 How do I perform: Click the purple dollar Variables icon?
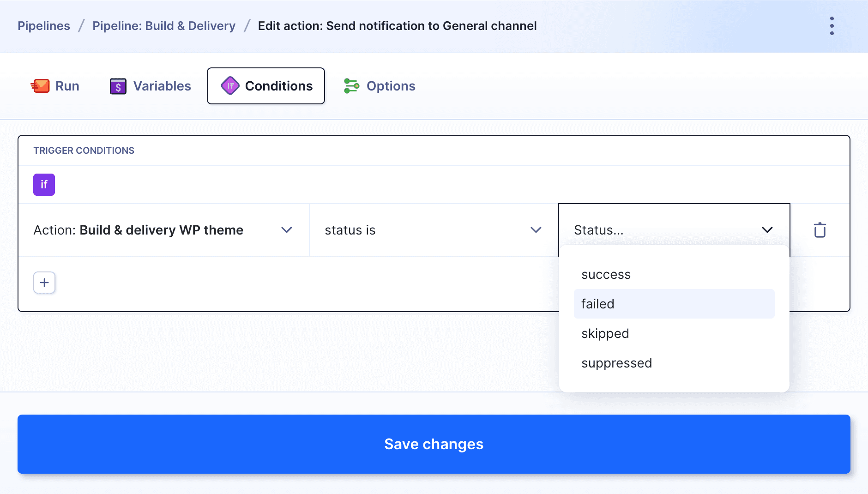118,86
